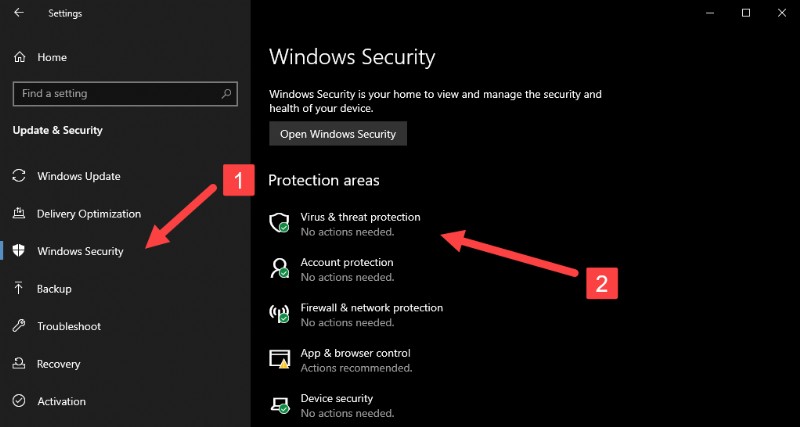Select Delivery Optimization in the sidebar
Image resolution: width=800 pixels, height=427 pixels.
coord(89,213)
